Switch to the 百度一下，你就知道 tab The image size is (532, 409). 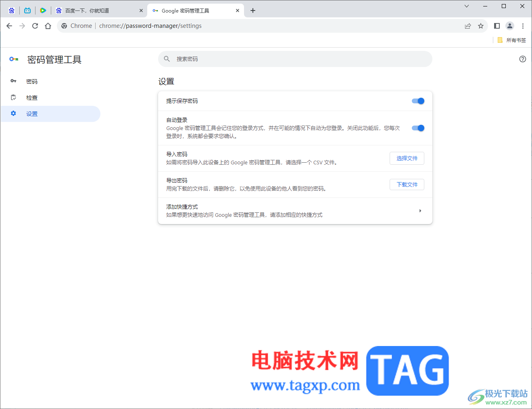coord(99,10)
